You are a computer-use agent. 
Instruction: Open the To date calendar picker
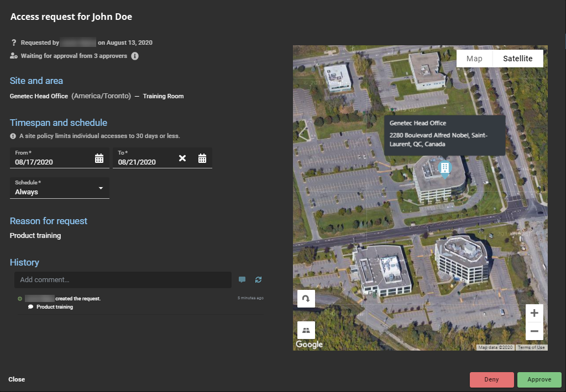[202, 158]
